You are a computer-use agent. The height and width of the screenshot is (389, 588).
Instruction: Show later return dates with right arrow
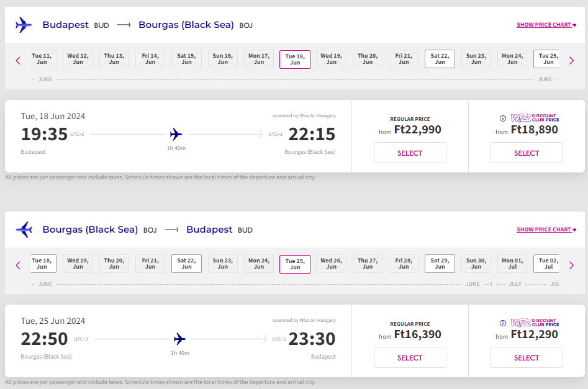coord(571,265)
